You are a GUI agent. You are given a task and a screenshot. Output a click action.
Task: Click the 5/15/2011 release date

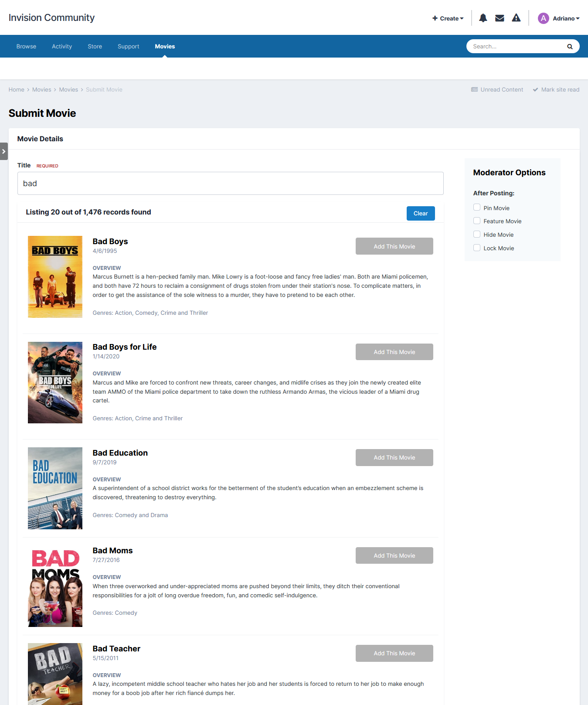105,658
